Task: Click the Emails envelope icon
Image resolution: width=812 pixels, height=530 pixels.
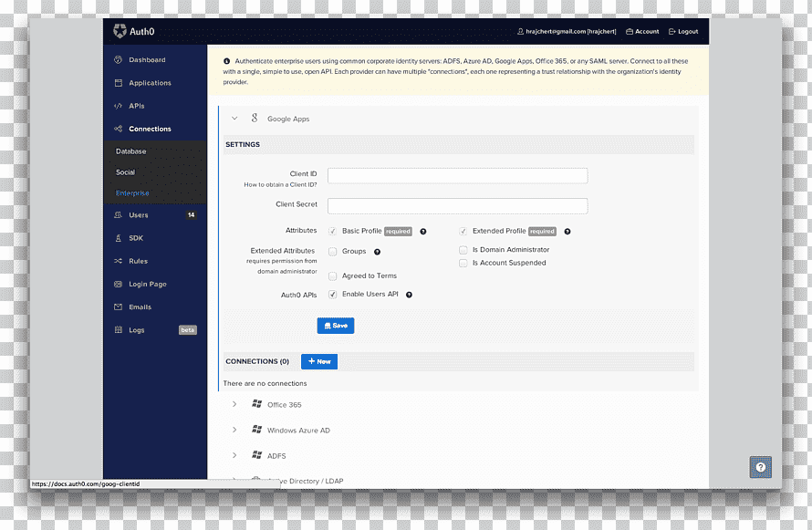Action: pyautogui.click(x=118, y=307)
